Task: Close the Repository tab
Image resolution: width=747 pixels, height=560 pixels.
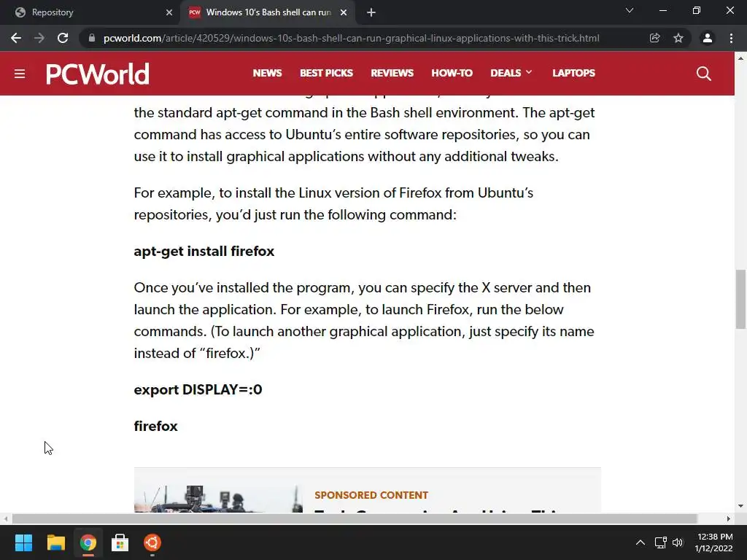Action: tap(169, 12)
